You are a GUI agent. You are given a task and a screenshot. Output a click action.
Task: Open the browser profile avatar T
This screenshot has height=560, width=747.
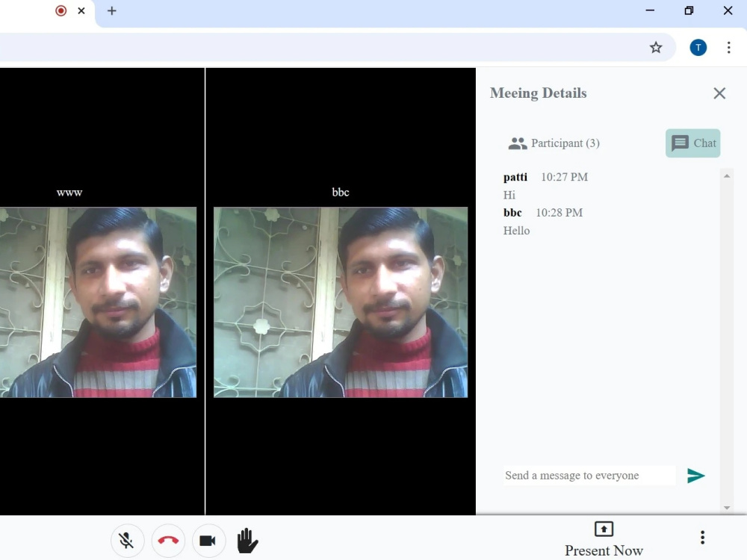click(698, 47)
